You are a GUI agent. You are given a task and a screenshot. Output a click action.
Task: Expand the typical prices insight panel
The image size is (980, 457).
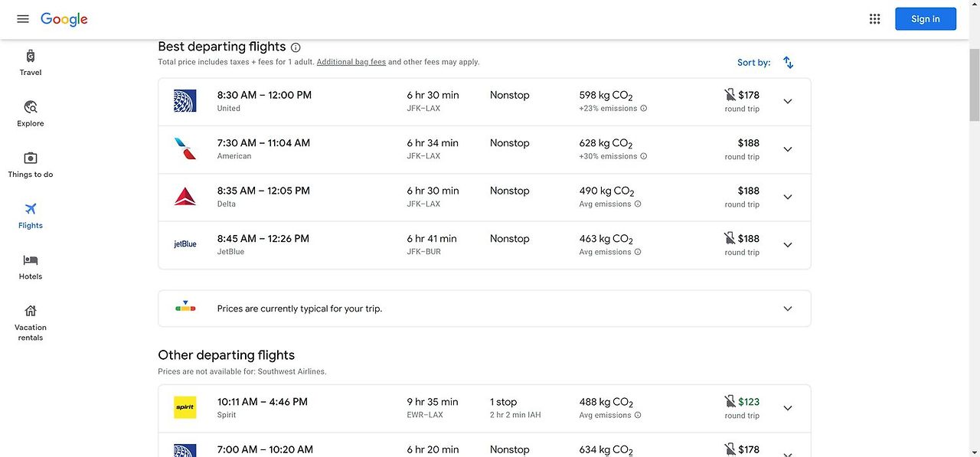(484, 308)
